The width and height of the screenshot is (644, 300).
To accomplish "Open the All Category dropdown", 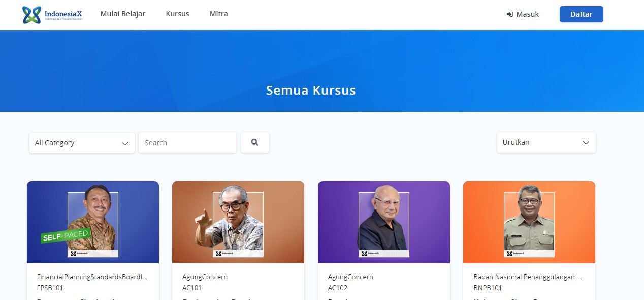I will tap(82, 143).
